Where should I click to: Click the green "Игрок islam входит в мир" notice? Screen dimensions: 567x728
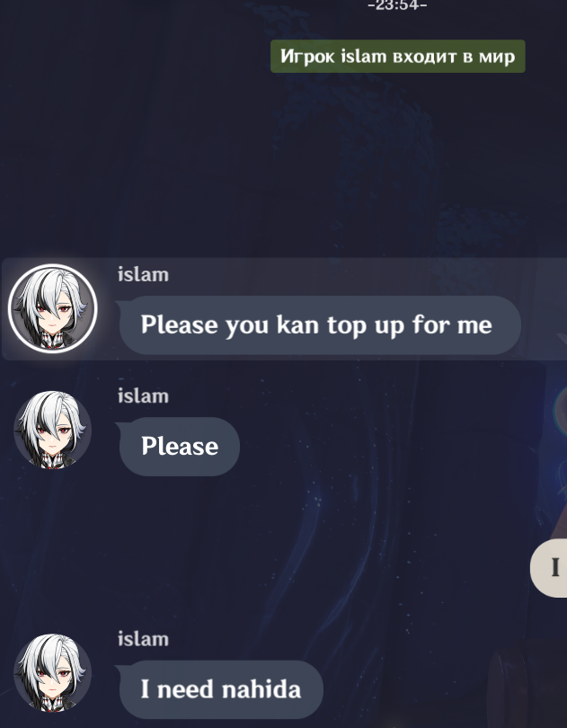[x=398, y=57]
